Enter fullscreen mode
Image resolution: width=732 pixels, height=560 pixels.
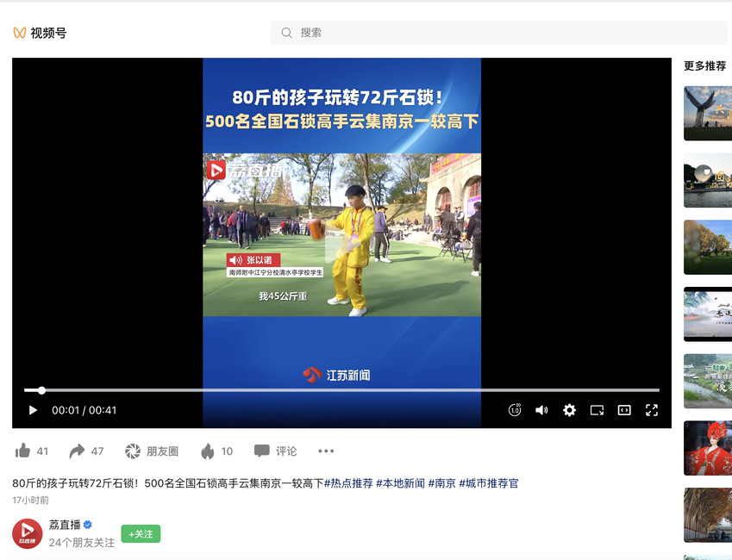(x=652, y=410)
